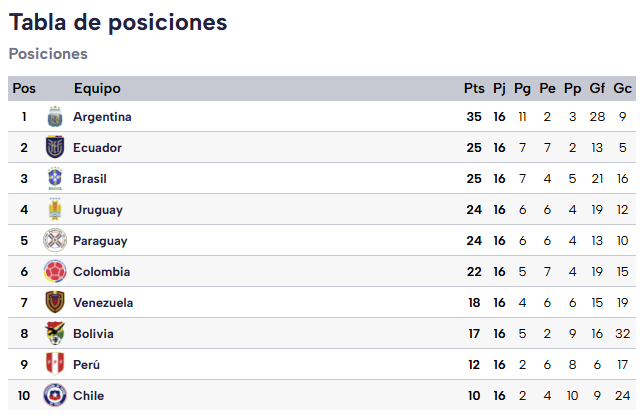The image size is (644, 418).
Task: Select the Posiciones subtitle label
Action: click(48, 54)
